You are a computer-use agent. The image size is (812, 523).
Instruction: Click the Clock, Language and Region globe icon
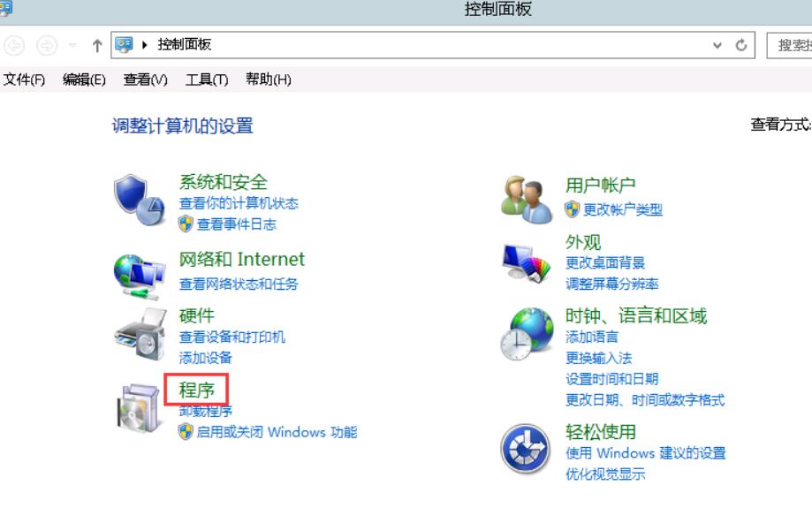(x=527, y=334)
